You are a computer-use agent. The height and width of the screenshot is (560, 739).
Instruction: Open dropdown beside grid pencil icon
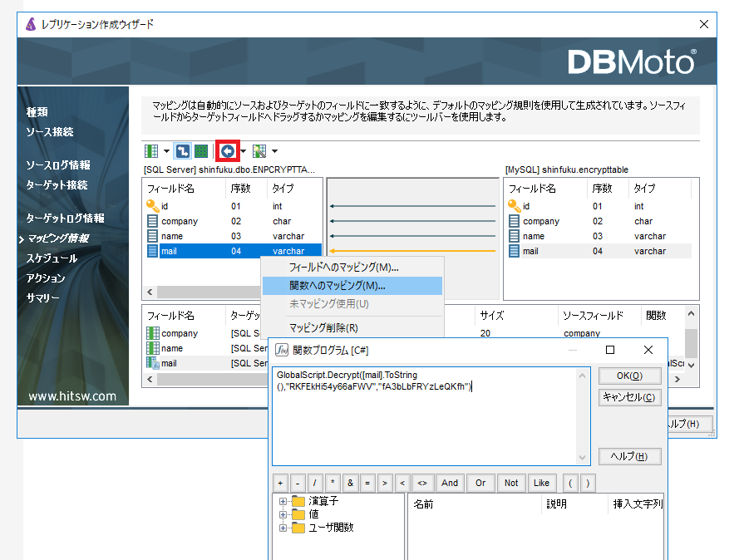click(x=275, y=151)
